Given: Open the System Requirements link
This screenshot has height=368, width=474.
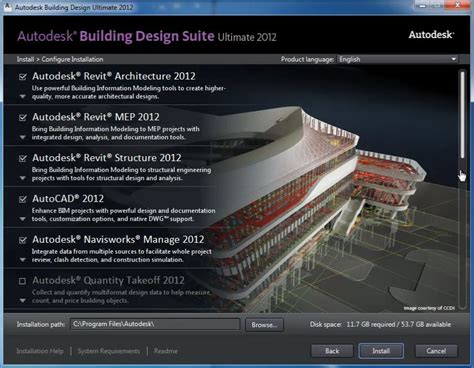Looking at the screenshot, I should pyautogui.click(x=109, y=351).
